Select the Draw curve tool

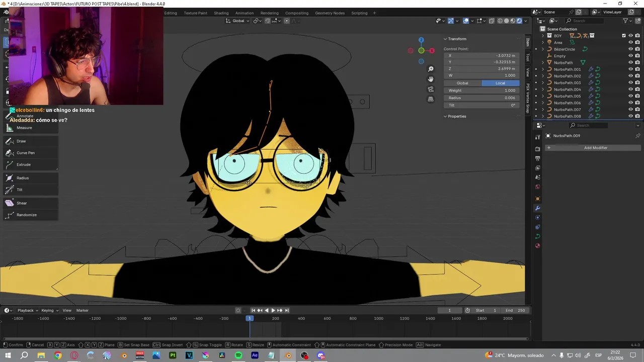pyautogui.click(x=30, y=141)
